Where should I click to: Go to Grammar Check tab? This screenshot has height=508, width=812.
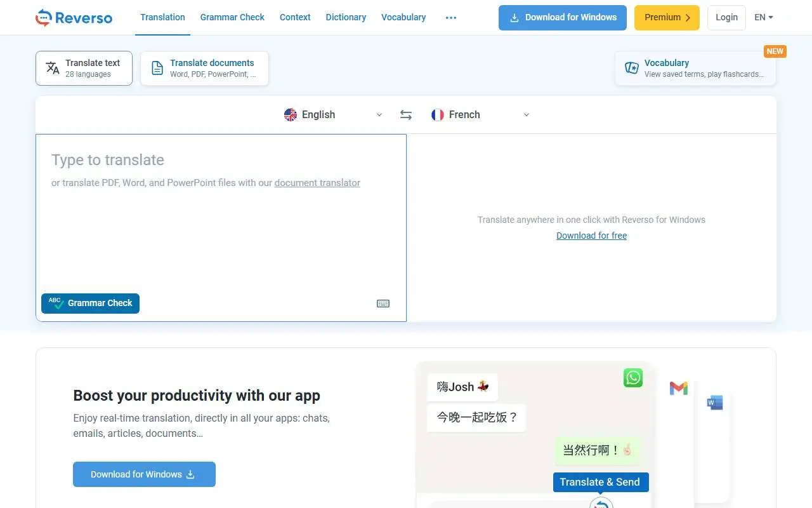[232, 18]
